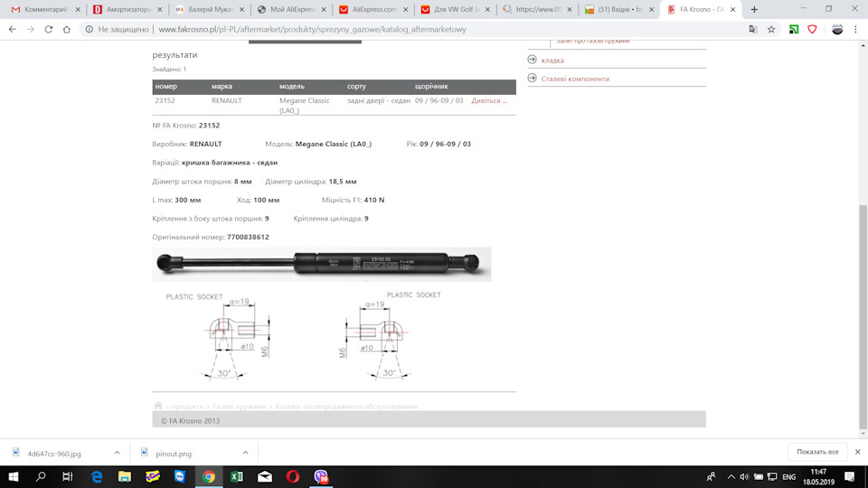Open downloaded file pinout.png

point(174,453)
